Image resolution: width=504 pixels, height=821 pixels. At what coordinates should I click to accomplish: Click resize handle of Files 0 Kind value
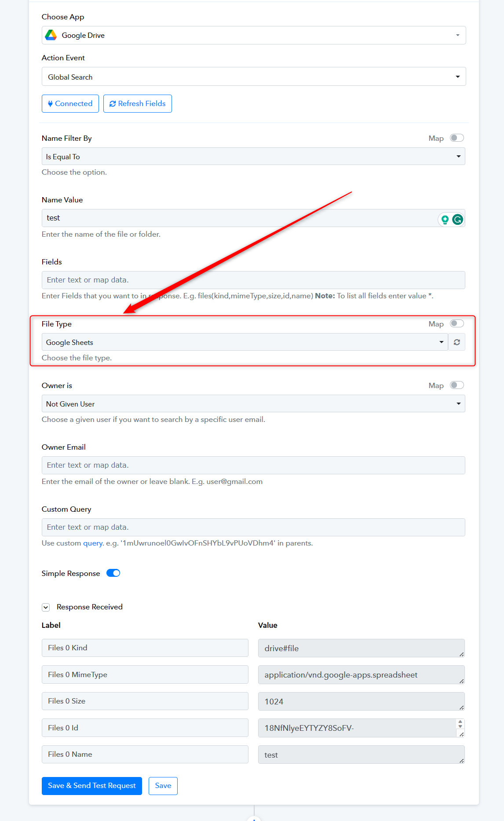[461, 654]
